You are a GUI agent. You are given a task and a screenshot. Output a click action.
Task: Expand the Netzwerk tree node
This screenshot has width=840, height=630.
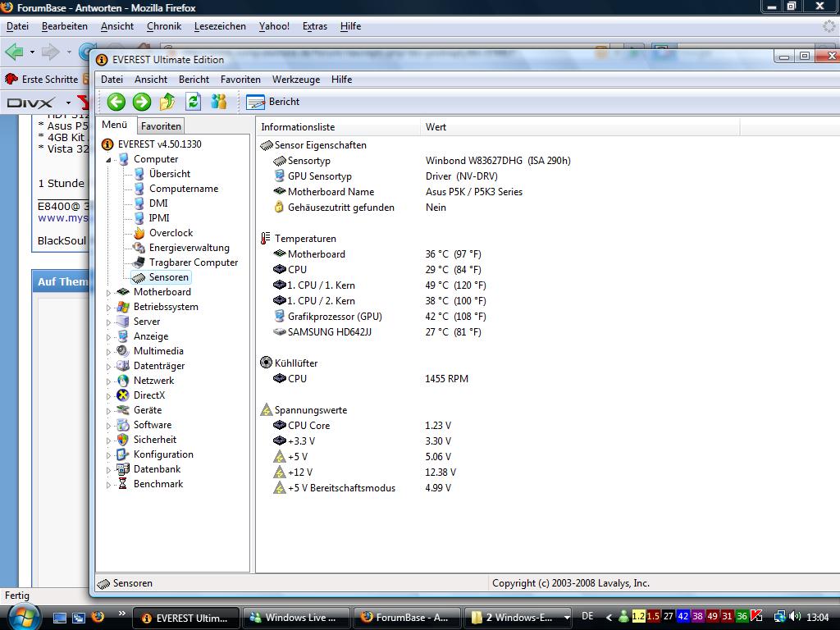(x=108, y=381)
